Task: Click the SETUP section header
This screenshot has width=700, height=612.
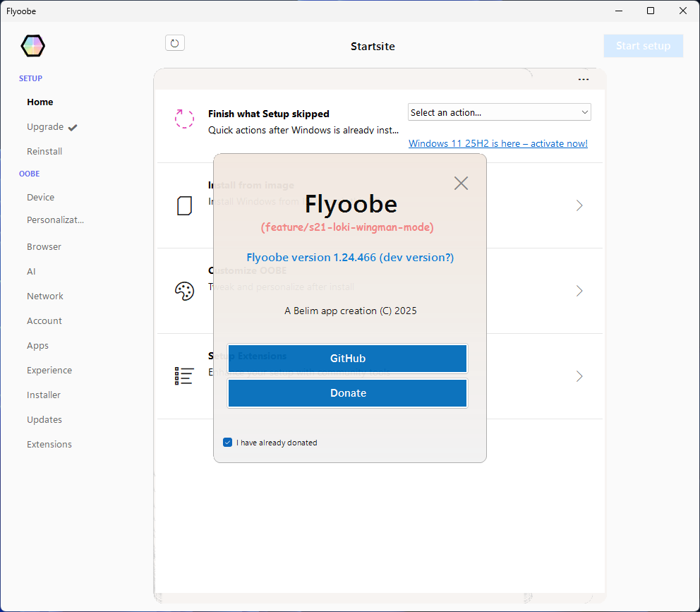Action: click(x=30, y=78)
